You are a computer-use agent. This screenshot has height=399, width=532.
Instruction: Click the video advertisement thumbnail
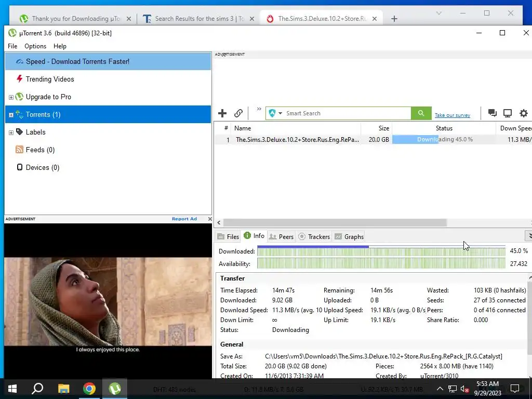pos(108,301)
